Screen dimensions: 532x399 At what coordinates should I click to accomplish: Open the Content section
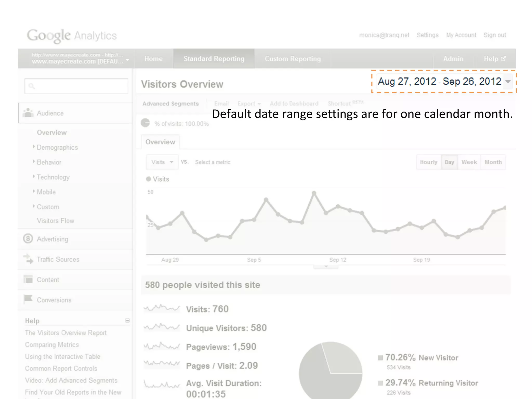coord(75,280)
